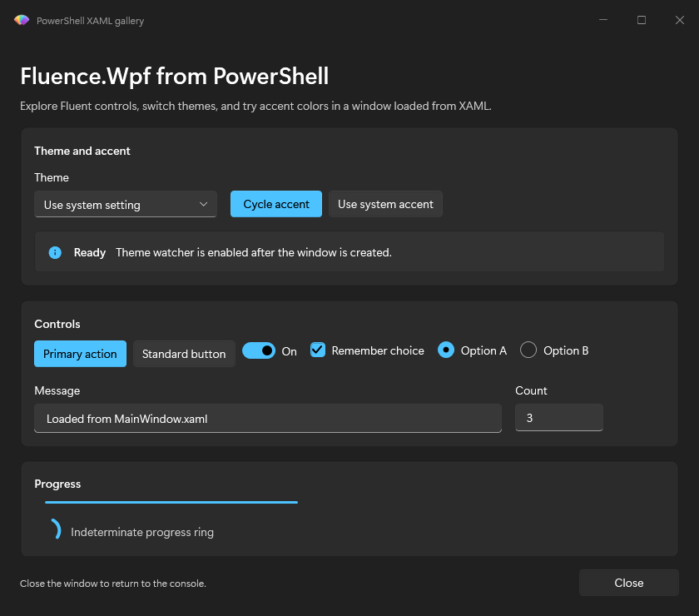Click the 'Message' field label

pos(57,390)
